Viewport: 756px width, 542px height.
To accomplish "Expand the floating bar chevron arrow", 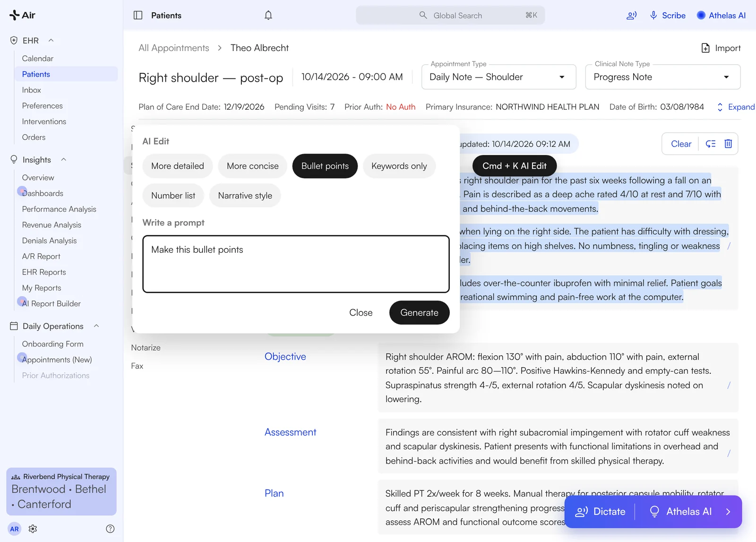I will [728, 512].
